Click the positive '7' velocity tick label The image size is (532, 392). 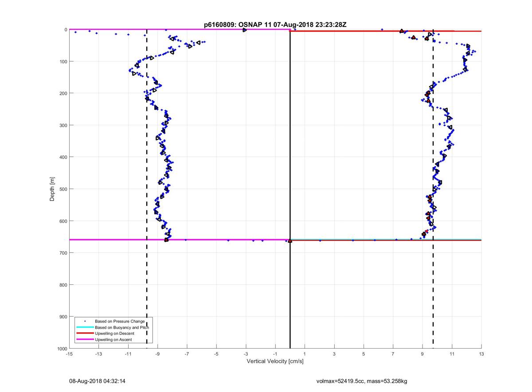point(393,354)
